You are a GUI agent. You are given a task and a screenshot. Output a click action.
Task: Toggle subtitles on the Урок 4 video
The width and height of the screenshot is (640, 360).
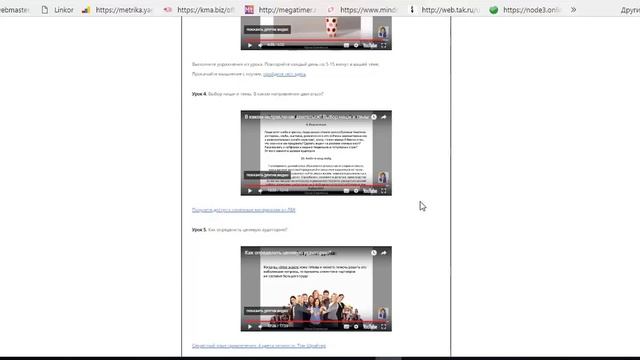[x=346, y=191]
